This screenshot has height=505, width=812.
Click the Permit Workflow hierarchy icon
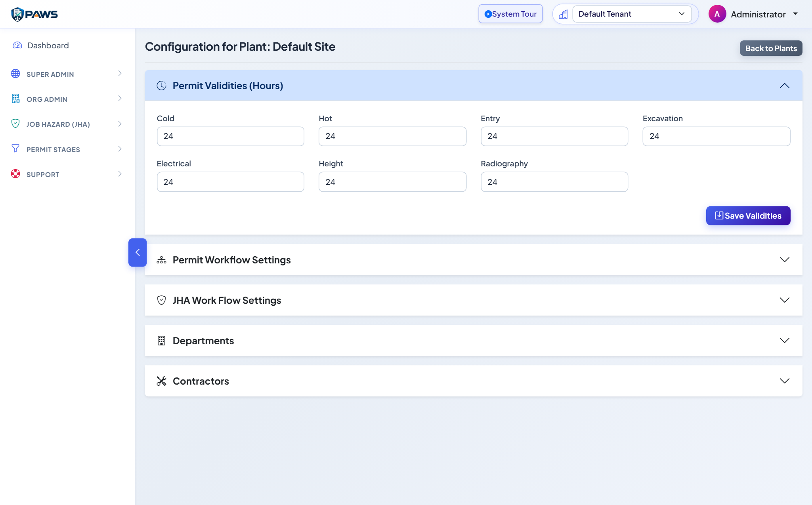click(161, 260)
